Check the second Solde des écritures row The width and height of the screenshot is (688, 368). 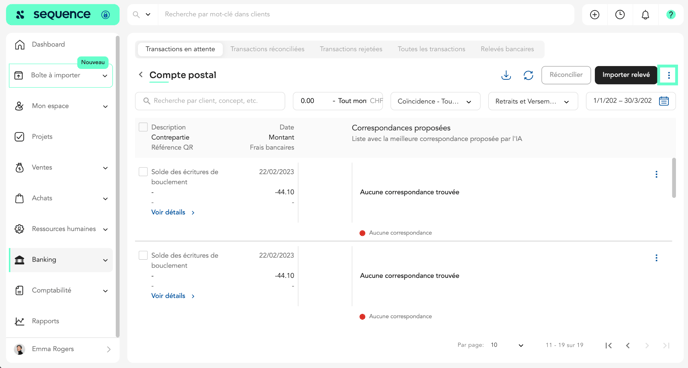click(143, 255)
